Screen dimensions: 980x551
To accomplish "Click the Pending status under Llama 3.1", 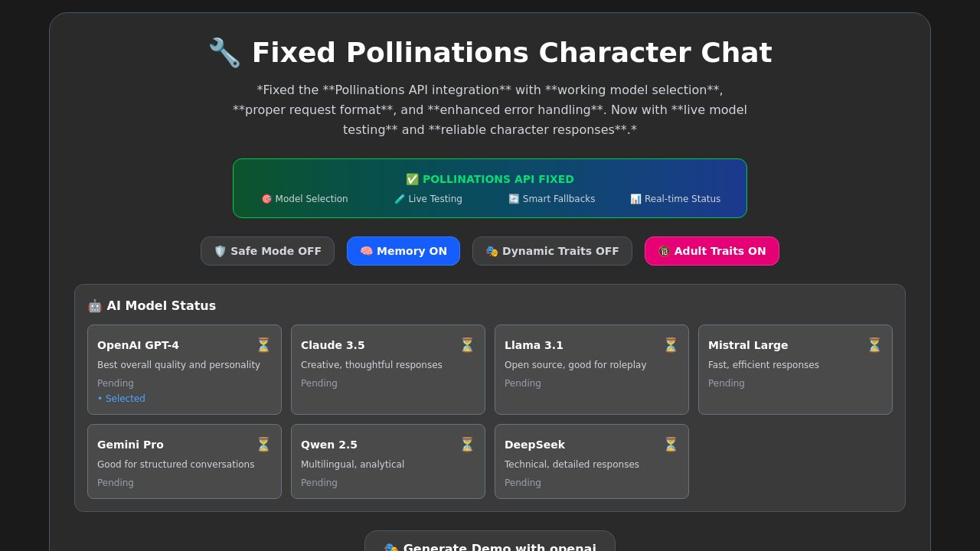I will coord(523,383).
